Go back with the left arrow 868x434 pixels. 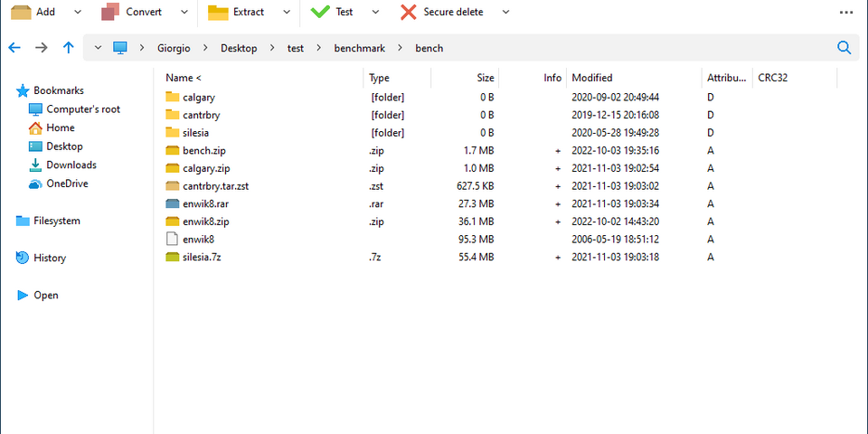(14, 48)
